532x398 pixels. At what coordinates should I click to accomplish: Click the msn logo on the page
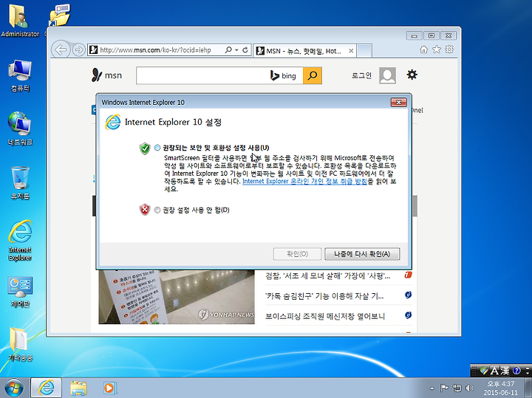(x=106, y=75)
